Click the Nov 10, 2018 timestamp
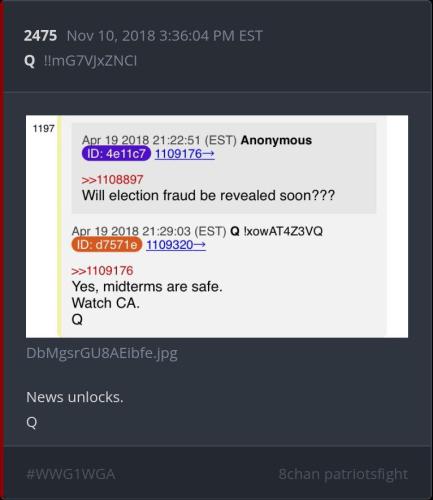The width and height of the screenshot is (433, 500). coord(164,36)
